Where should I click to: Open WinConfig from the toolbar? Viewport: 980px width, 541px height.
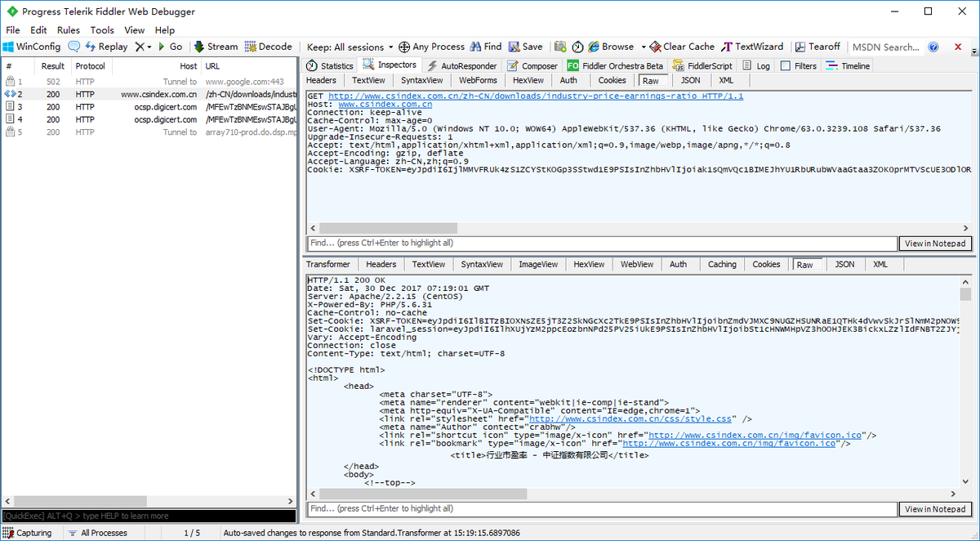pos(32,47)
